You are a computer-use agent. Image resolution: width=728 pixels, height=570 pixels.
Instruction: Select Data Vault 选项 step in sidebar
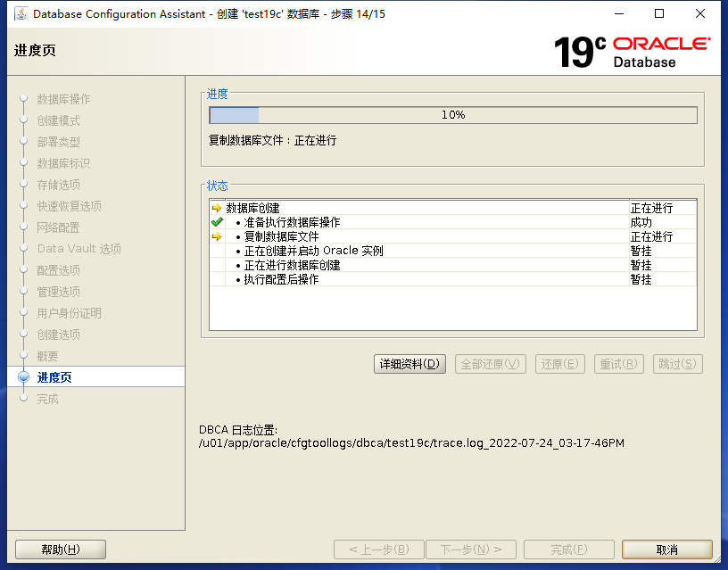tap(79, 249)
